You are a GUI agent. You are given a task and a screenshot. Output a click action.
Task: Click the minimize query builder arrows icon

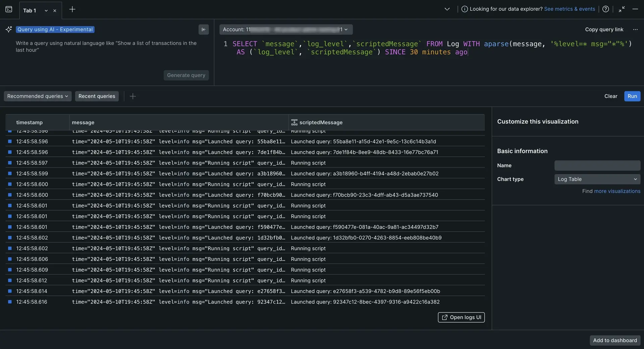click(x=622, y=9)
